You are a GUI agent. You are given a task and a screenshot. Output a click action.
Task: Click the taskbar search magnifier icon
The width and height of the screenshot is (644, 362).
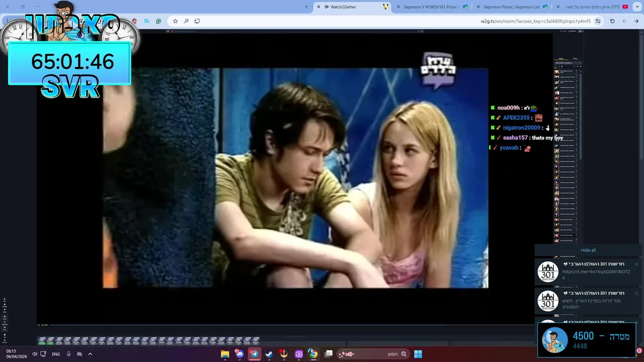(404, 354)
